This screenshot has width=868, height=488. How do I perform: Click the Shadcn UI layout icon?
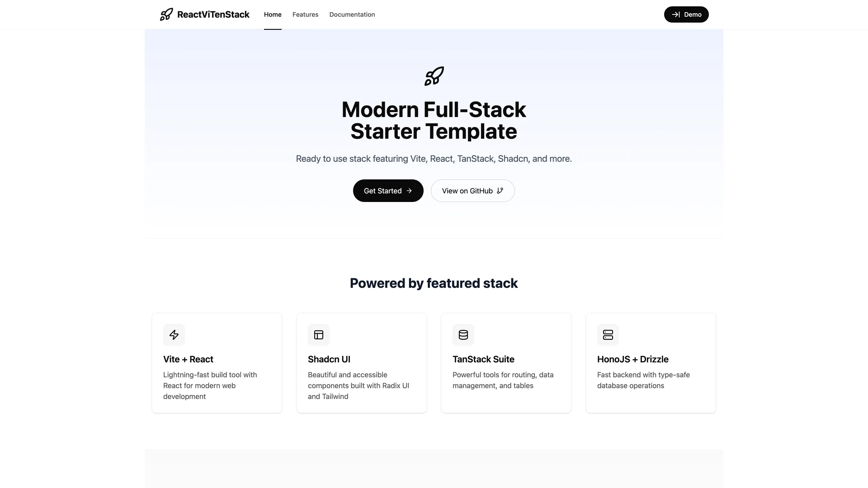pyautogui.click(x=319, y=335)
